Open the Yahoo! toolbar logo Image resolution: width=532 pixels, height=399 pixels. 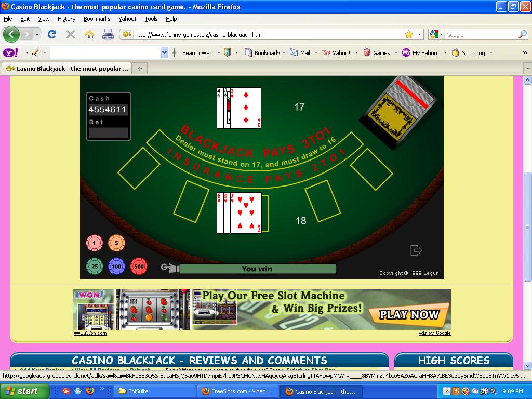click(10, 52)
